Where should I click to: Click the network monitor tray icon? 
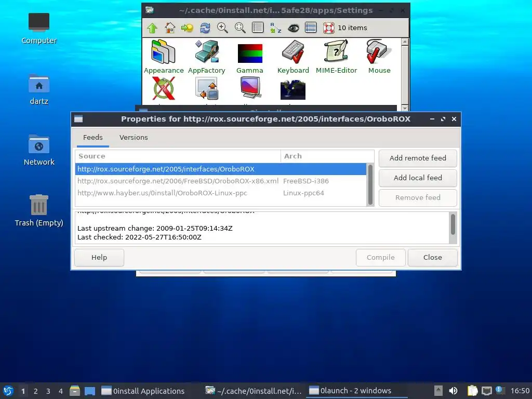486,391
